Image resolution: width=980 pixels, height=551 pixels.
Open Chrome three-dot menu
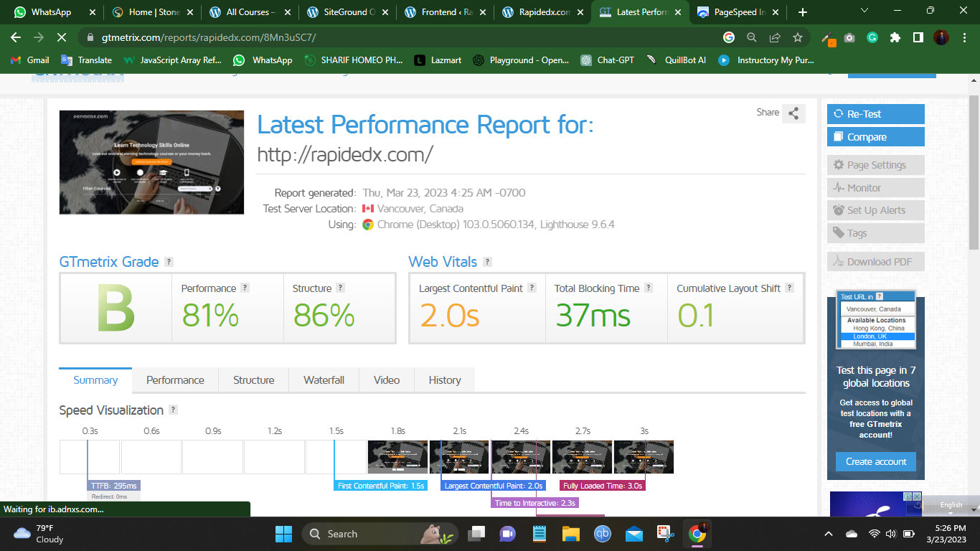click(x=963, y=37)
